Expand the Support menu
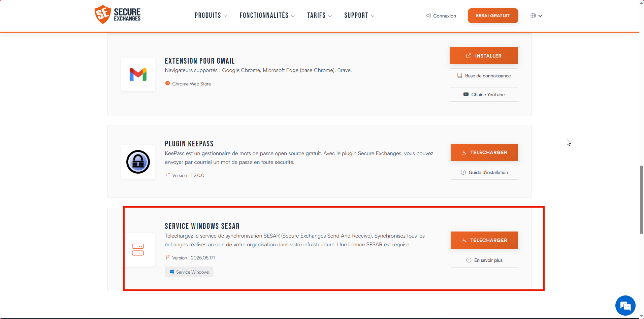 [x=359, y=15]
